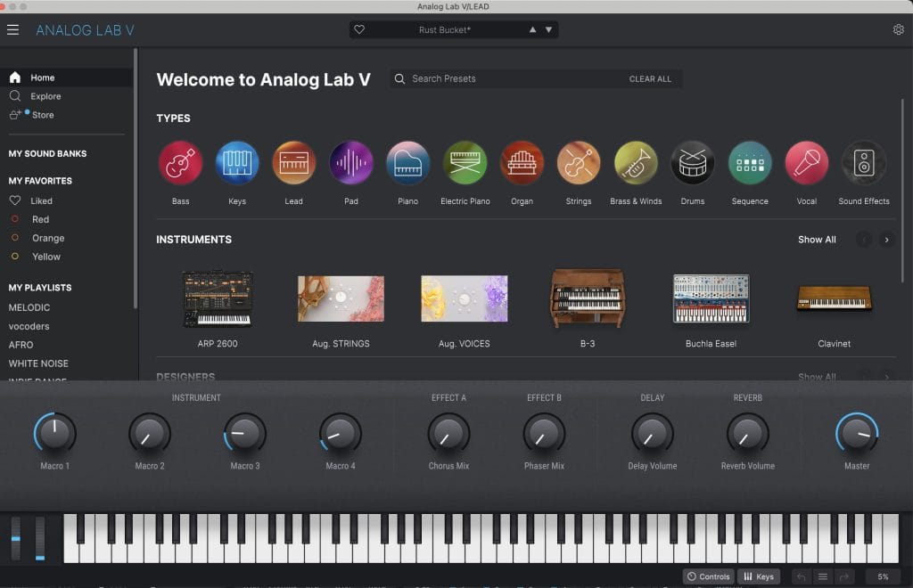Screen dimensions: 913x588
Task: Click the ANALOG LAB V logo
Action: [x=85, y=30]
